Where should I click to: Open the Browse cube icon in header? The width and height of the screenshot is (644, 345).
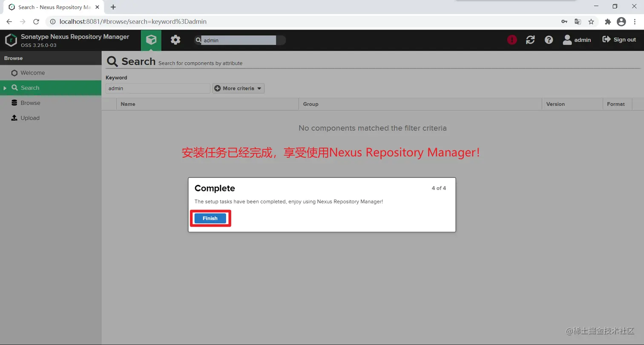(x=151, y=40)
